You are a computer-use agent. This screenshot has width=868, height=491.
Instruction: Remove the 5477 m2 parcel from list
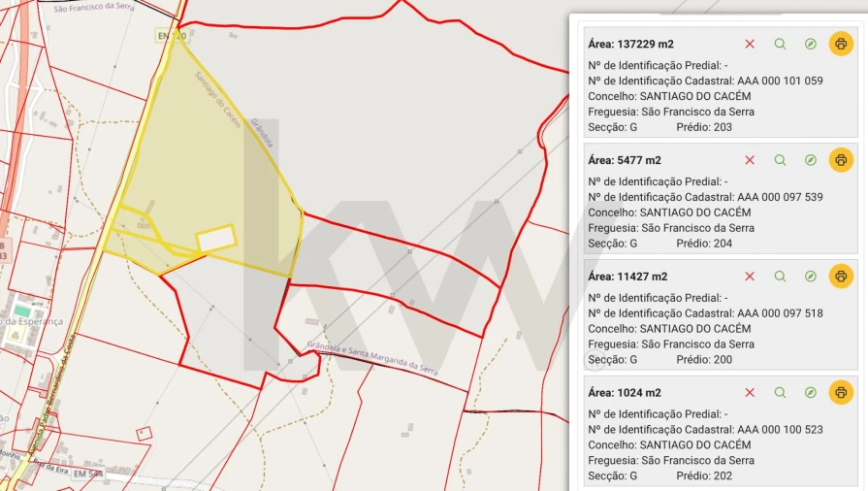(x=750, y=160)
